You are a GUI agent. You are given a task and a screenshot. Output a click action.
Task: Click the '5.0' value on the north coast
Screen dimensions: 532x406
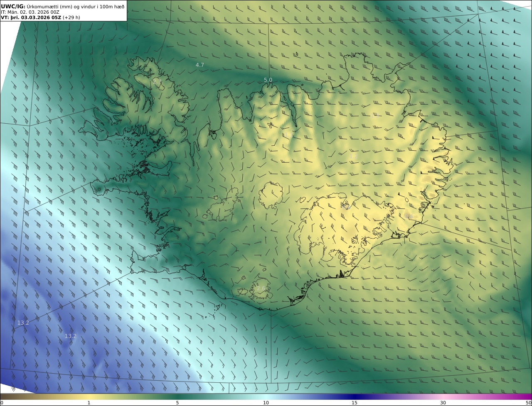point(268,80)
